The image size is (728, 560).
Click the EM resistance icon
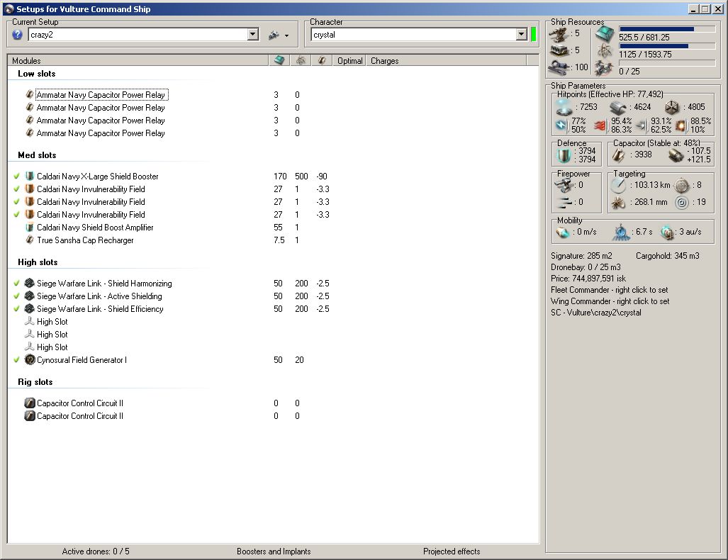[561, 125]
